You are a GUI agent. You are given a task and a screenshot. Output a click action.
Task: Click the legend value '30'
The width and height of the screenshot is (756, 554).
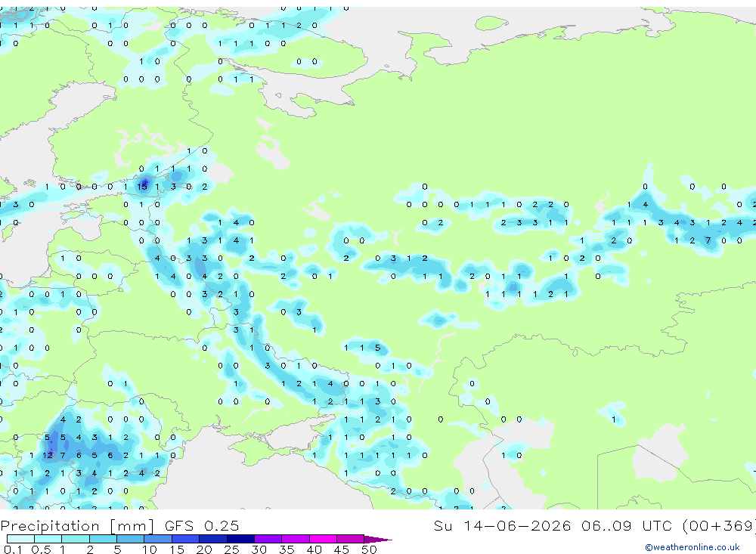click(x=259, y=549)
